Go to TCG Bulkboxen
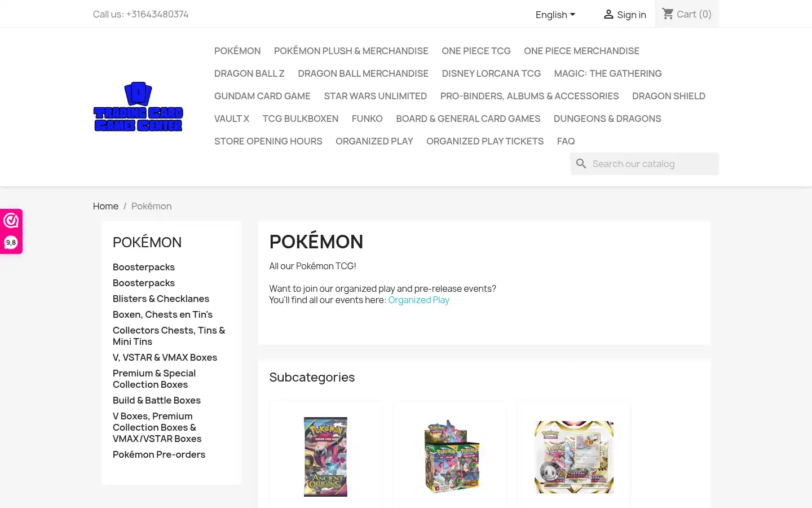Image resolution: width=812 pixels, height=508 pixels. pyautogui.click(x=301, y=119)
